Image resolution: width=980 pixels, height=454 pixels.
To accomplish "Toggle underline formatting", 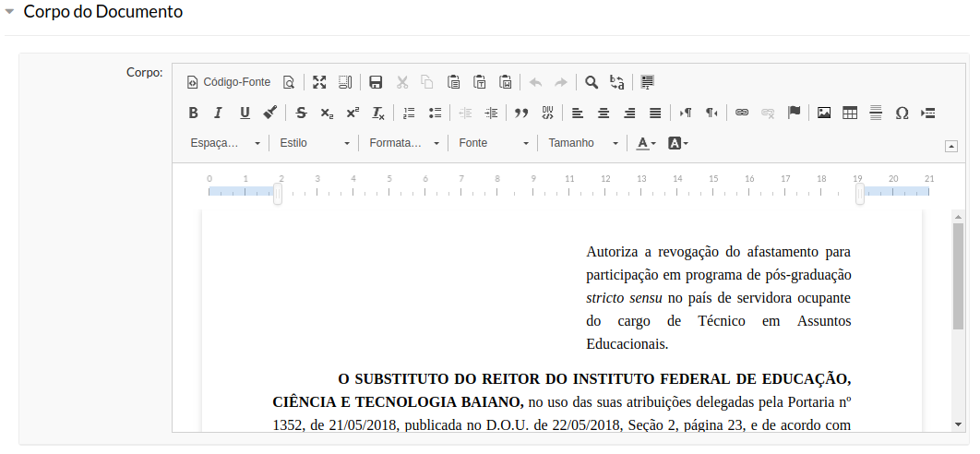I will tap(245, 113).
